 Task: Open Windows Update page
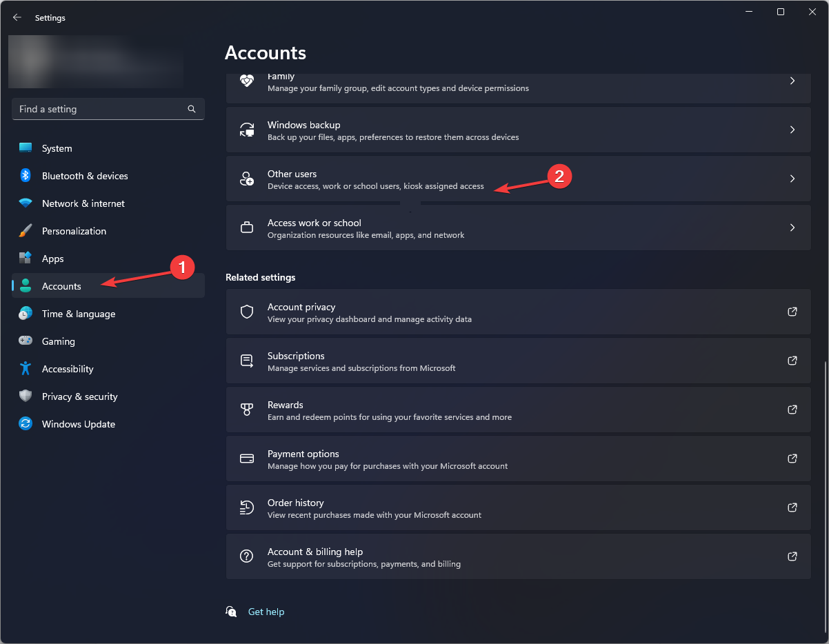point(108,424)
